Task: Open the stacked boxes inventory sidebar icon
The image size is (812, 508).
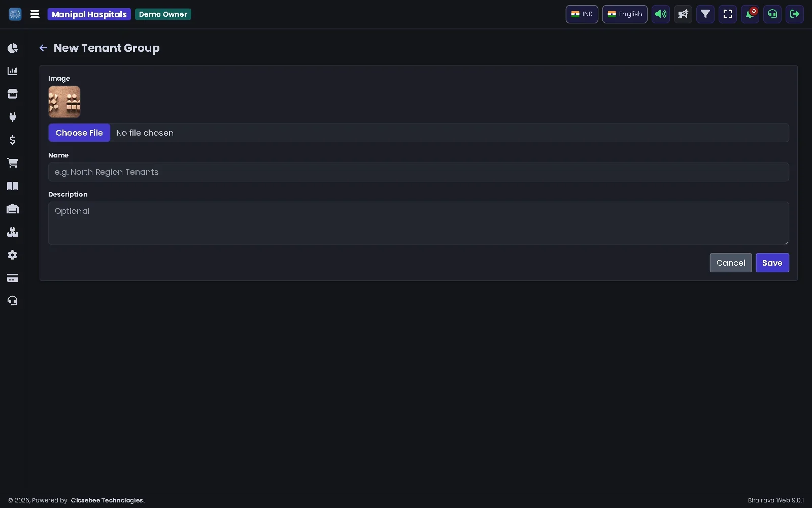Action: pos(13,232)
